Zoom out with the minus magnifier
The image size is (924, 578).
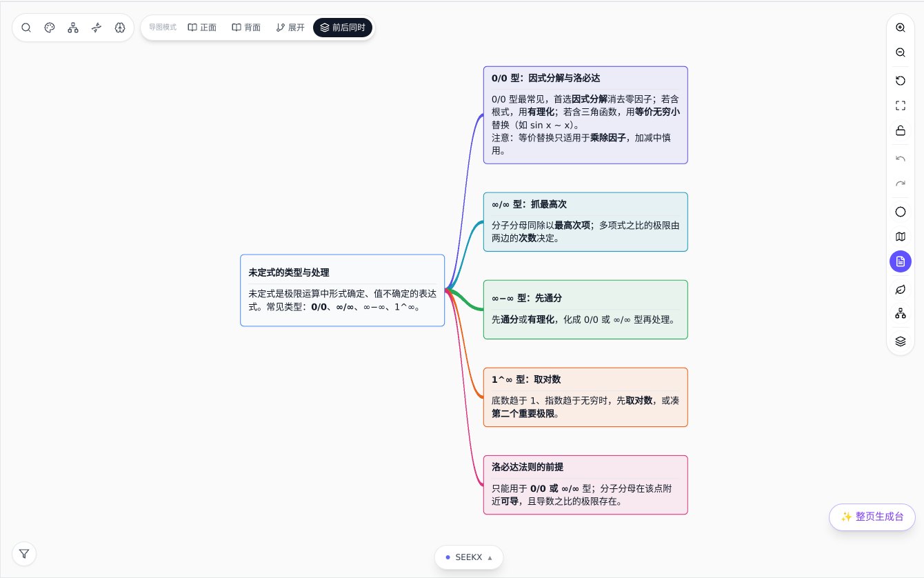click(901, 52)
